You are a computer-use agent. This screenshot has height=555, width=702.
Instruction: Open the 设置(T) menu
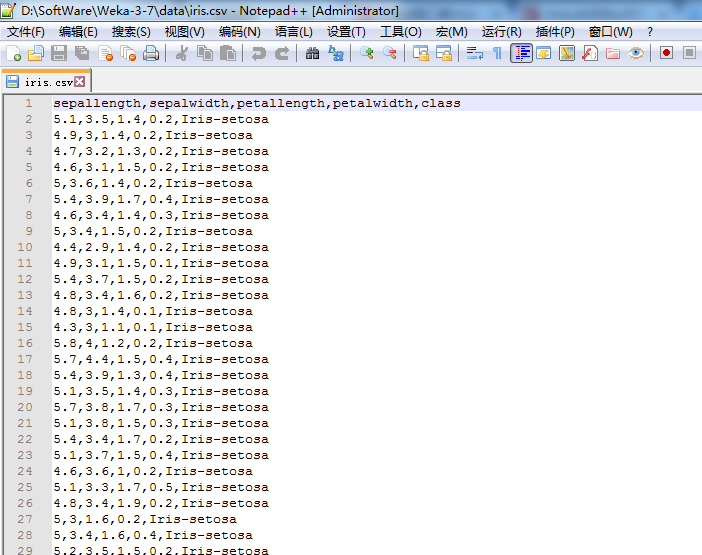[x=346, y=32]
